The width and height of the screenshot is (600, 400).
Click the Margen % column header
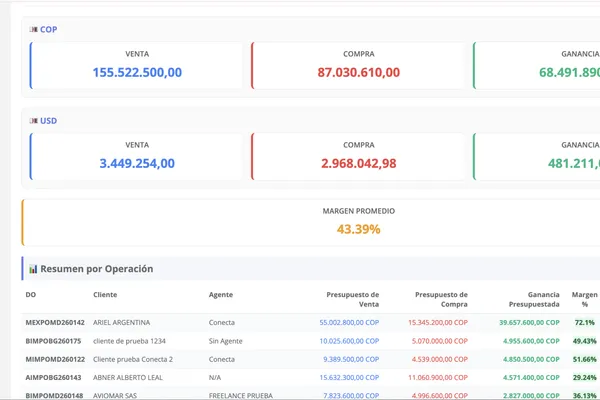[585, 299]
